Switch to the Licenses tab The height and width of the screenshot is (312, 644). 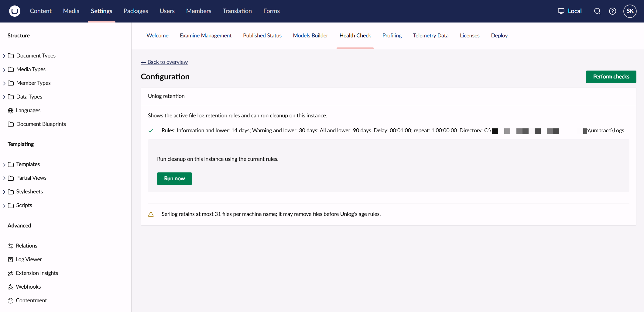[470, 36]
